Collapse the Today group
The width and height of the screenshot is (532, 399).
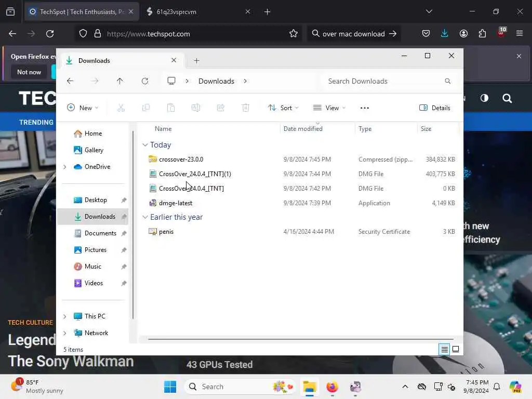(145, 145)
